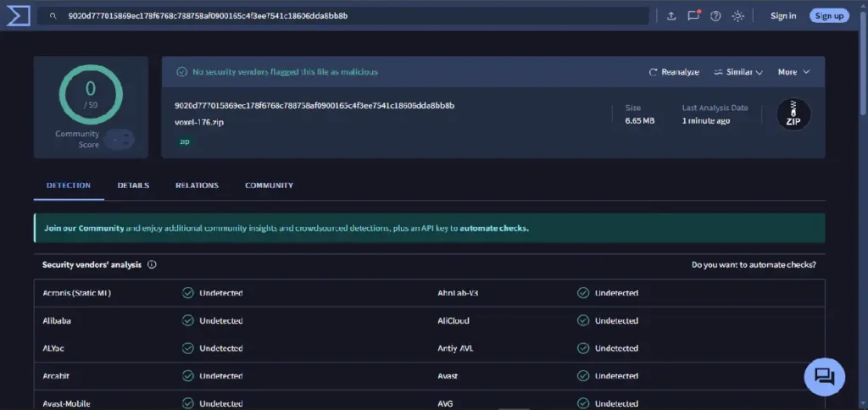Click the Sign in link

783,15
